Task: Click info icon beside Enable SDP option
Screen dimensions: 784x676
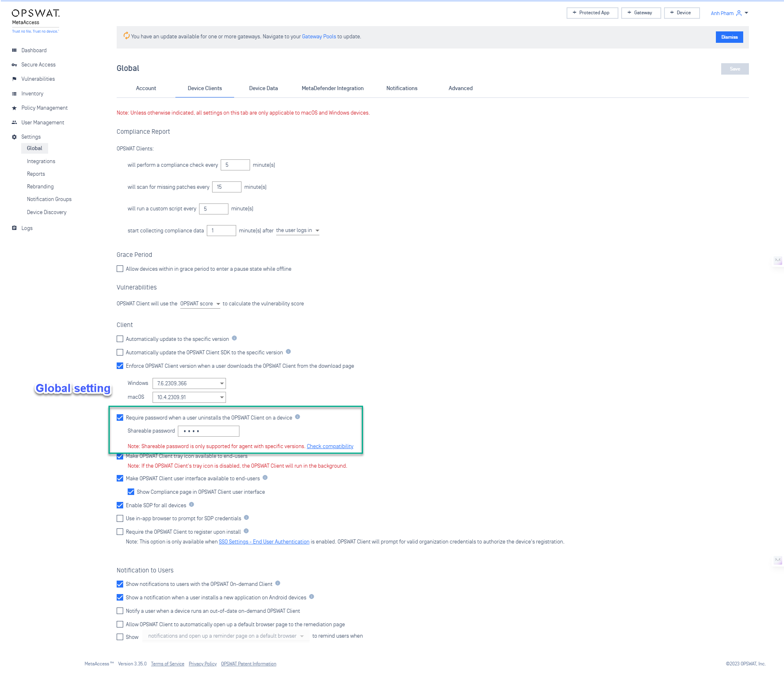Action: point(191,504)
